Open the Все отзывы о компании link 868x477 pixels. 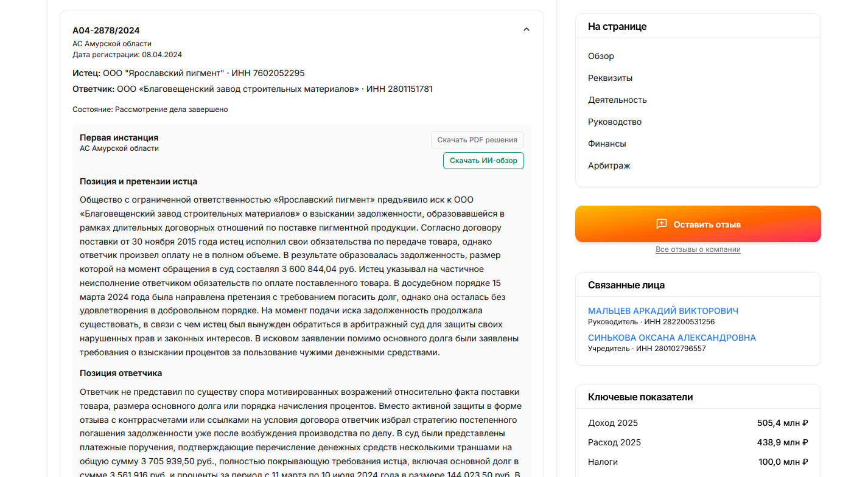[698, 249]
